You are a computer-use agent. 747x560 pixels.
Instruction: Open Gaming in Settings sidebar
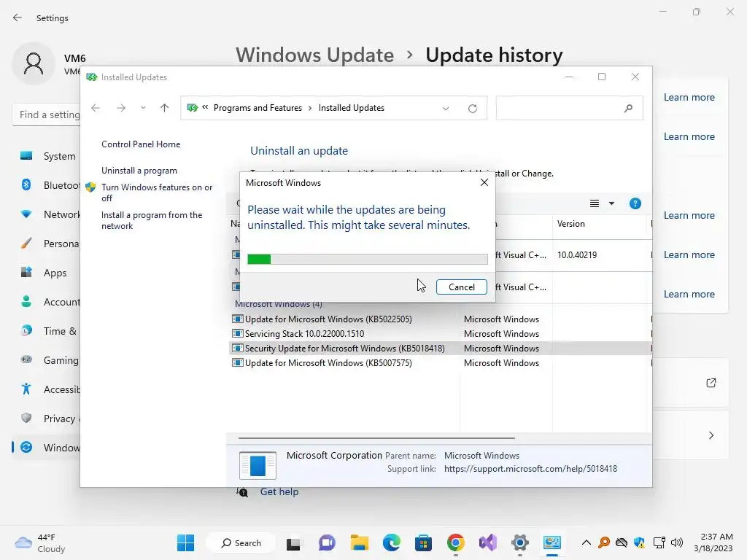tap(61, 360)
